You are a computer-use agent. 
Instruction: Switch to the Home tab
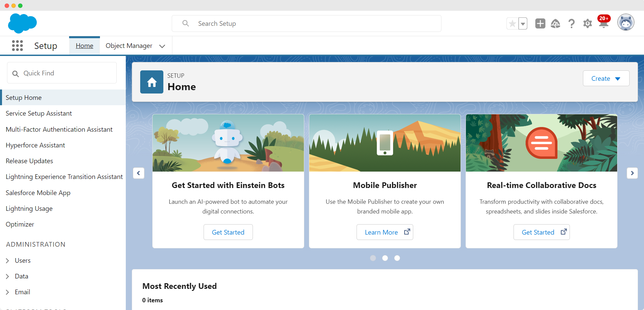(x=85, y=46)
